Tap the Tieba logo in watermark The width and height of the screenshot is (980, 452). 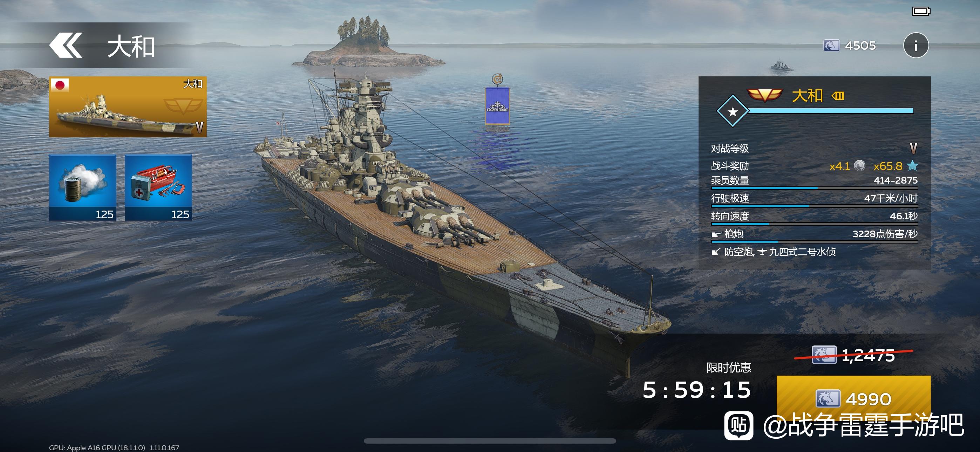pos(739,425)
